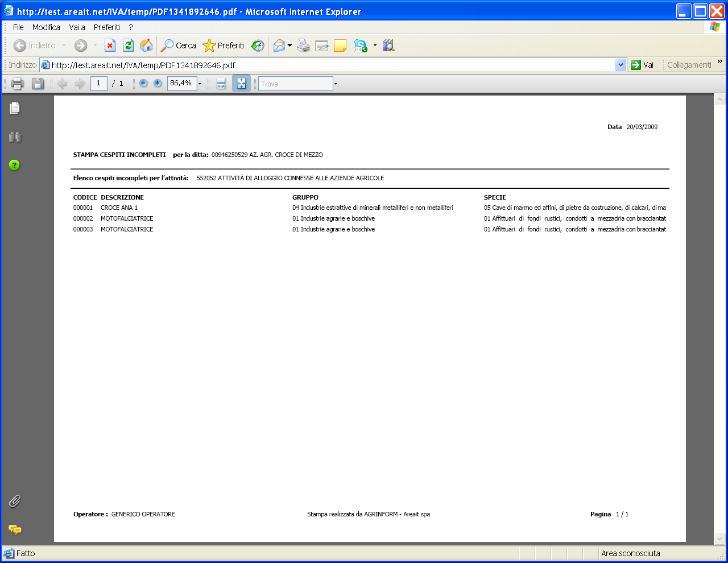Click the Vai go button
728x563 pixels.
tap(643, 65)
